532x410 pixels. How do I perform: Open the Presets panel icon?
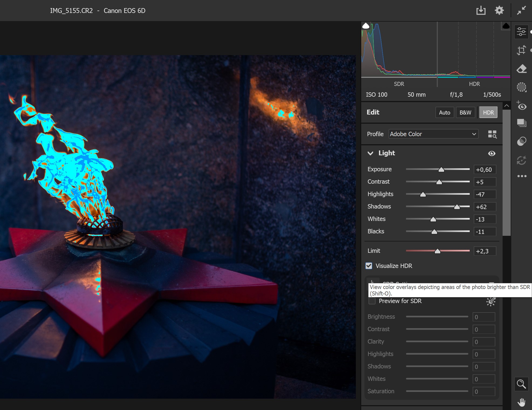[521, 141]
